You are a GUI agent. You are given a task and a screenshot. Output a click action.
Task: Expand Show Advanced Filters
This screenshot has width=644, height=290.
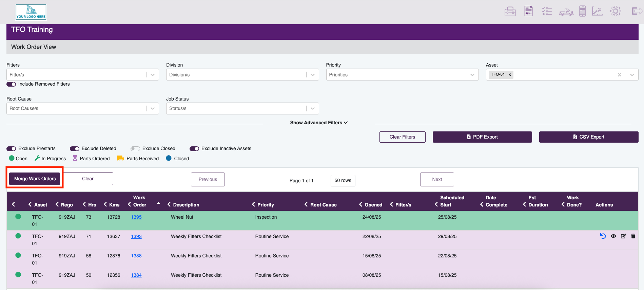[319, 123]
